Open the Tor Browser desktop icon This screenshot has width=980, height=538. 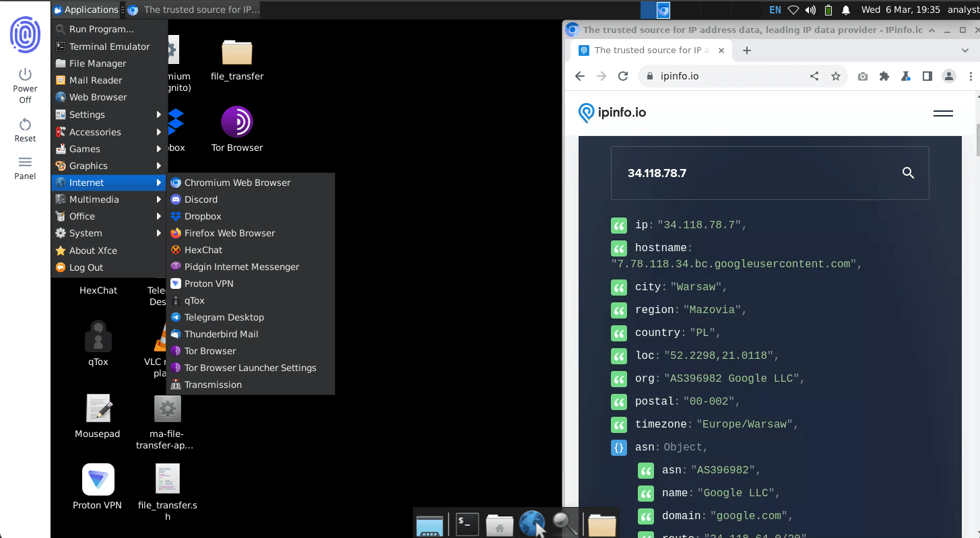click(236, 123)
